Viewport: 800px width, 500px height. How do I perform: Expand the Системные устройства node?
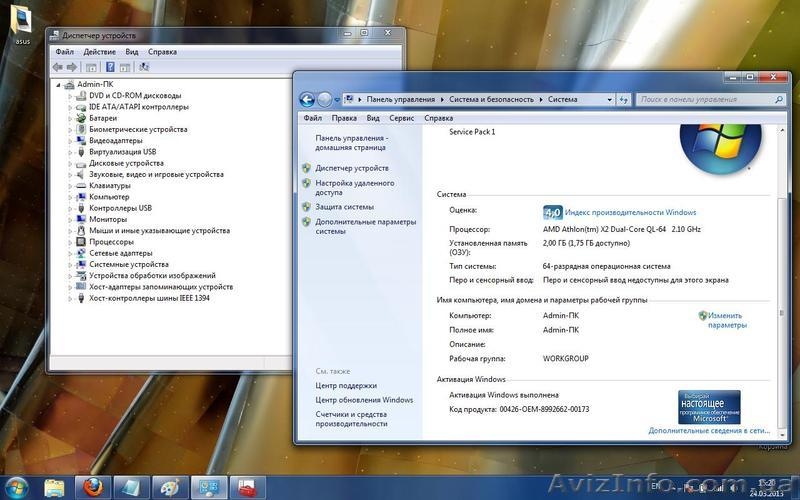[x=70, y=264]
